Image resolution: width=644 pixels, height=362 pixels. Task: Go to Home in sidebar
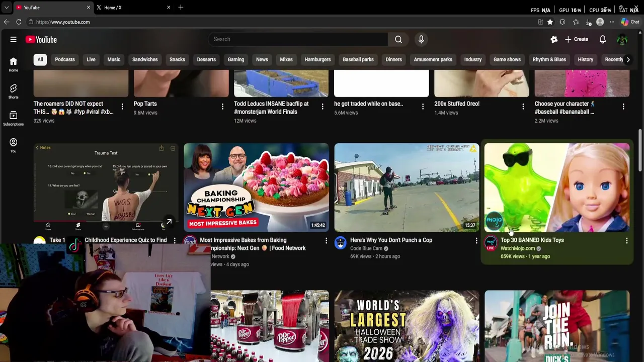pos(14,64)
